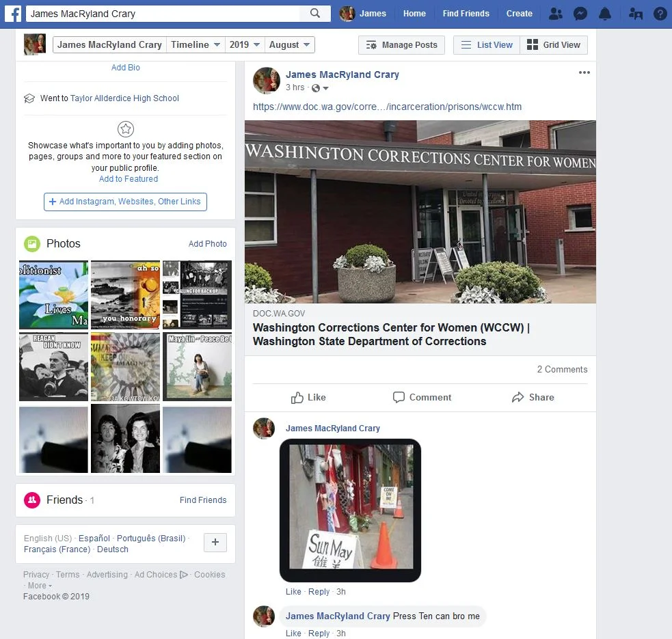The width and height of the screenshot is (672, 639).
Task: Click Reply under the photo comment
Action: point(319,592)
